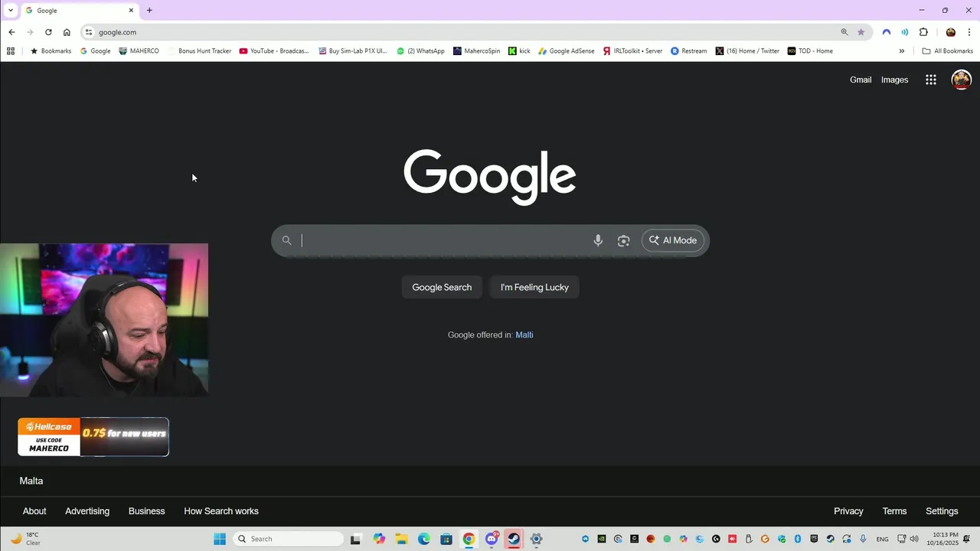Close the Google tab
The width and height of the screenshot is (980, 551).
[131, 11]
